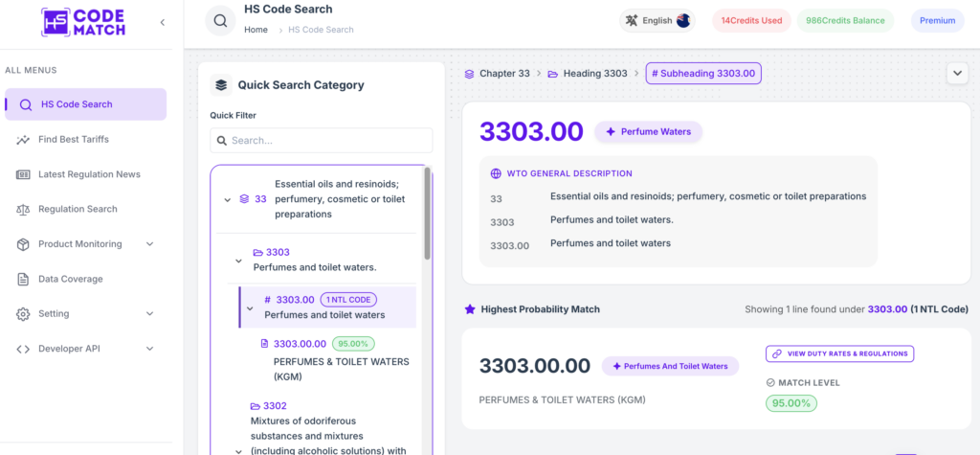Open the English language selector

pyautogui.click(x=657, y=21)
